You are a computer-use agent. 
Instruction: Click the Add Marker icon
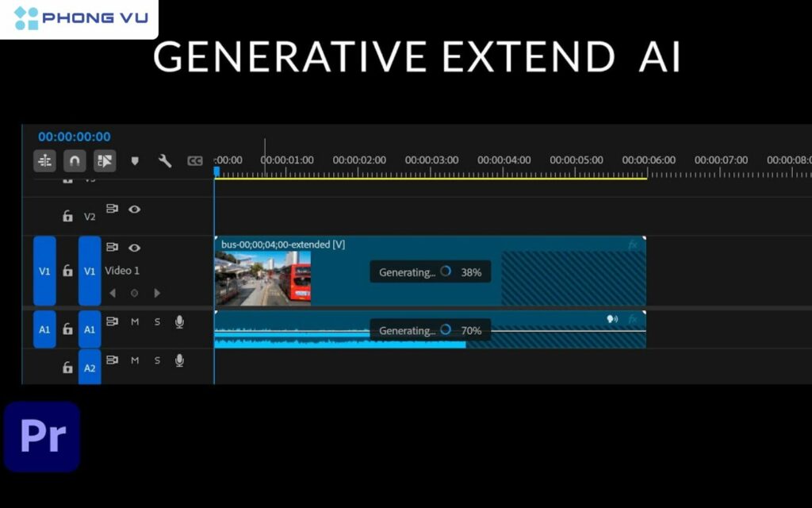click(x=135, y=160)
